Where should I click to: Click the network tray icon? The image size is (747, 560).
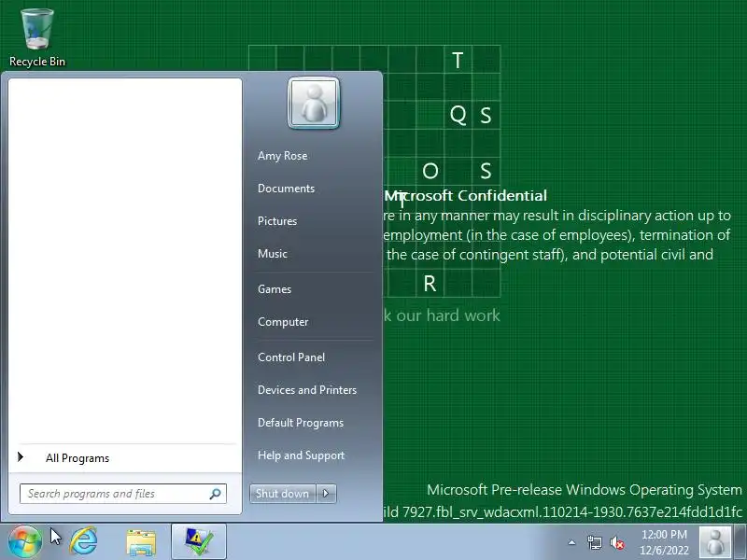point(595,542)
